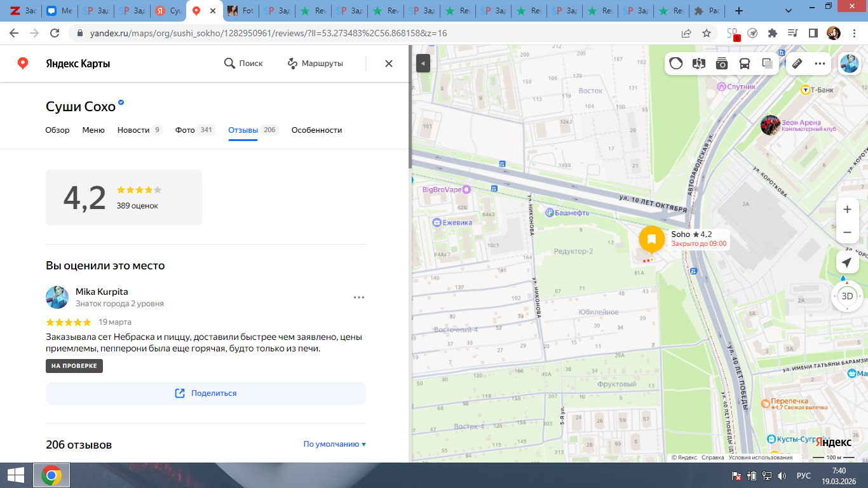Open the Chrome three-dot menu
The height and width of the screenshot is (488, 868).
point(853,33)
